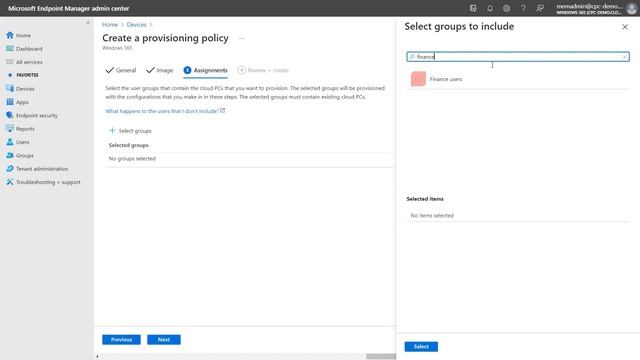Click the Users icon in the sidebar
640x360 pixels.
point(10,142)
